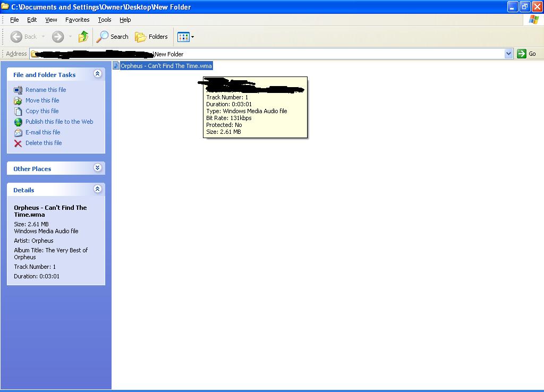Open the address bar dropdown
The image size is (544, 392).
click(x=508, y=54)
